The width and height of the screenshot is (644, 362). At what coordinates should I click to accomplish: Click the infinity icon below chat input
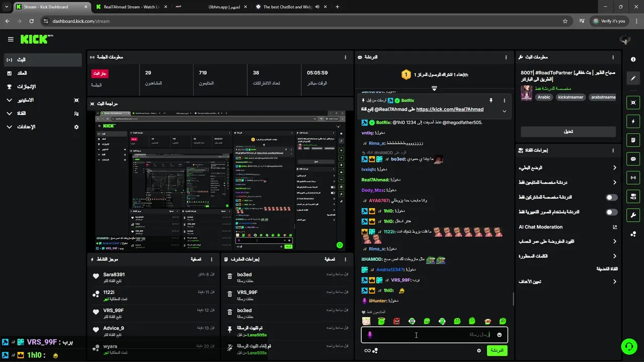click(x=367, y=350)
